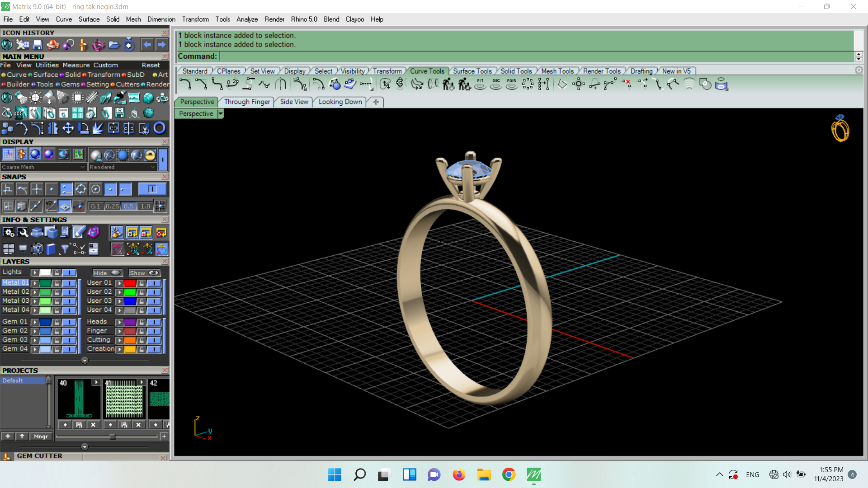Click the back arrow in Icon History
This screenshot has width=868, height=488.
point(147,45)
